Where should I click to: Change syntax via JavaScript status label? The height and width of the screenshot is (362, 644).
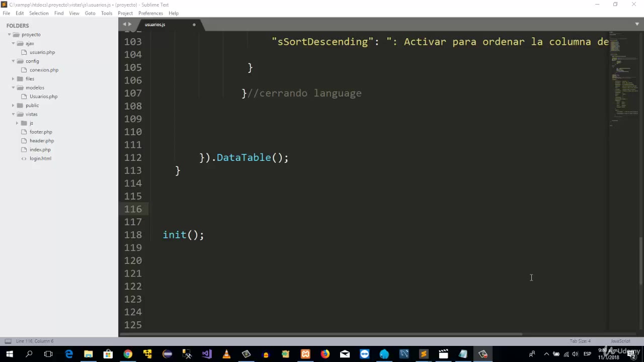pos(620,341)
